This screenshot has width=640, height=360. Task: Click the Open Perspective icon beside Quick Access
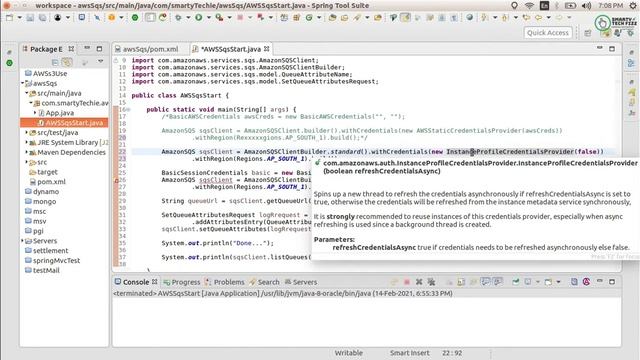click(x=587, y=33)
